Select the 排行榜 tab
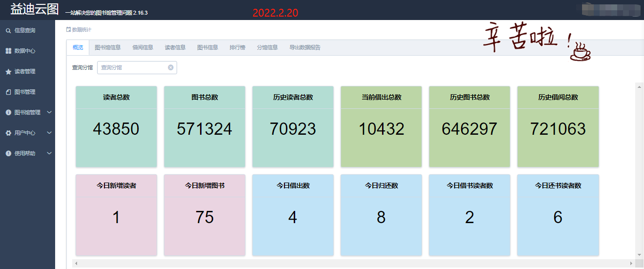Viewport: 644px width, 269px height. 237,47
